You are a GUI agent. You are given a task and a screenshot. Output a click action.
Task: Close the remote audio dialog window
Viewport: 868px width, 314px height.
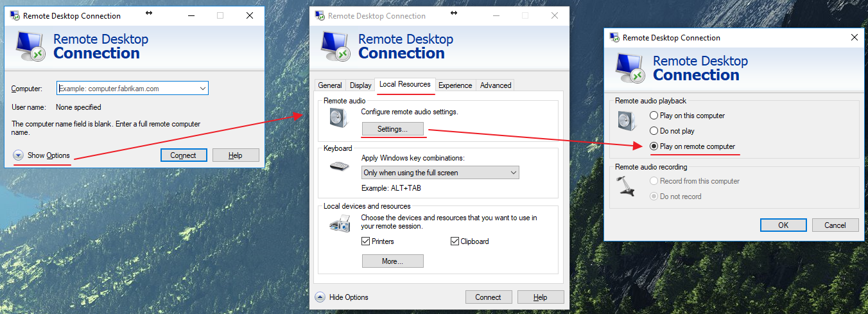pyautogui.click(x=854, y=37)
